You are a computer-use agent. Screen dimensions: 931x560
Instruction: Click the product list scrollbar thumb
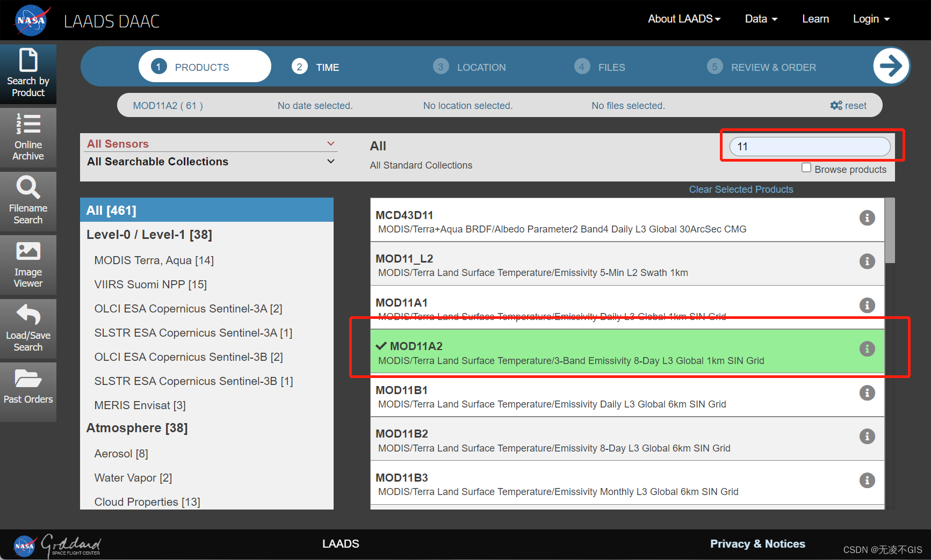coord(890,230)
